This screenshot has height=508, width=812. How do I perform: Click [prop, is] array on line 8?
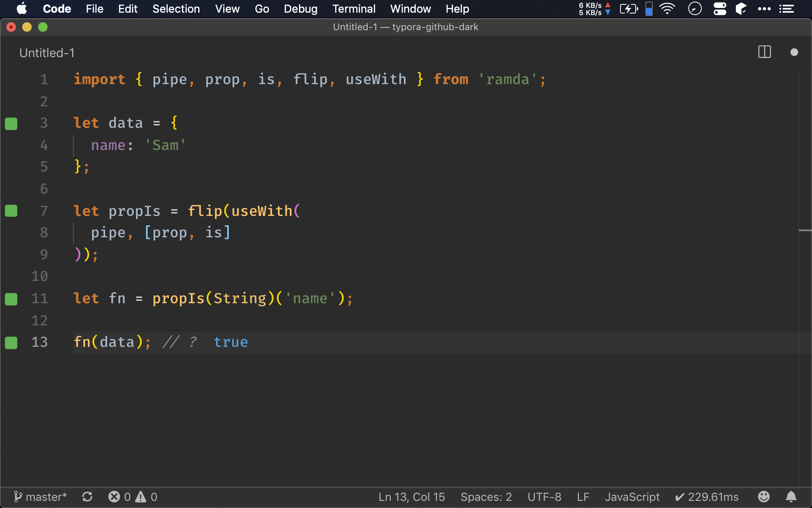pyautogui.click(x=187, y=233)
